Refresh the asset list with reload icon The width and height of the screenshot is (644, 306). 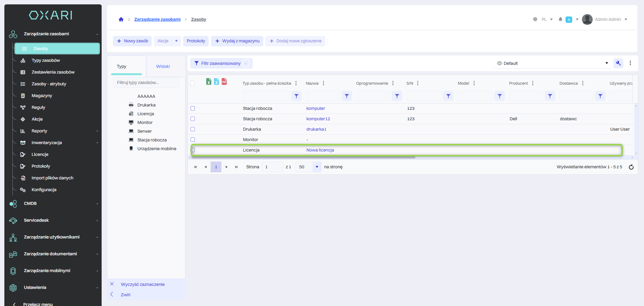(631, 167)
